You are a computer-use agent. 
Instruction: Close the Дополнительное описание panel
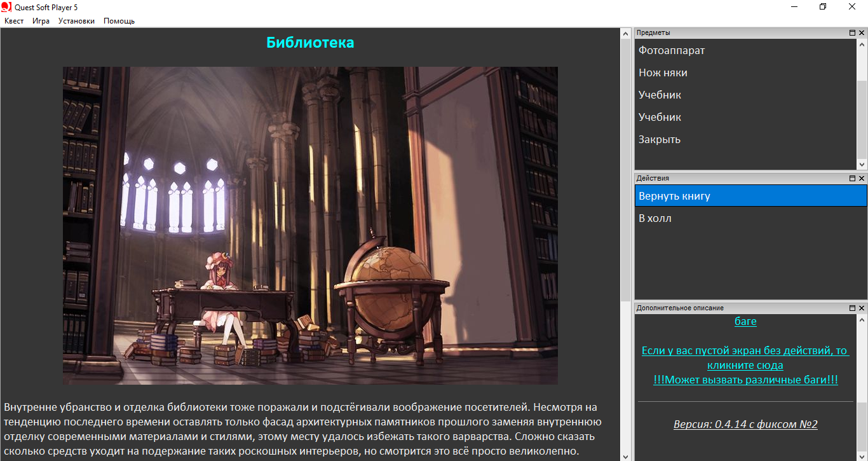(862, 308)
